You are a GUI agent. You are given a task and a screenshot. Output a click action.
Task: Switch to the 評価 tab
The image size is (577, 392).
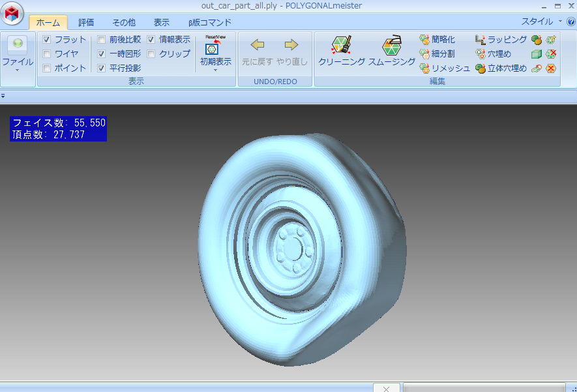click(x=86, y=22)
